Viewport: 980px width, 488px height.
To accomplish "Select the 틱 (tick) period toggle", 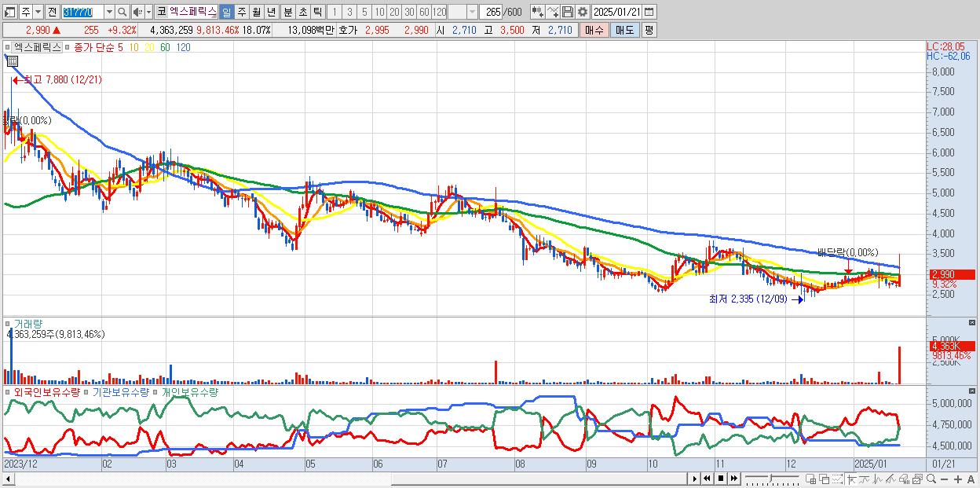I will click(318, 12).
